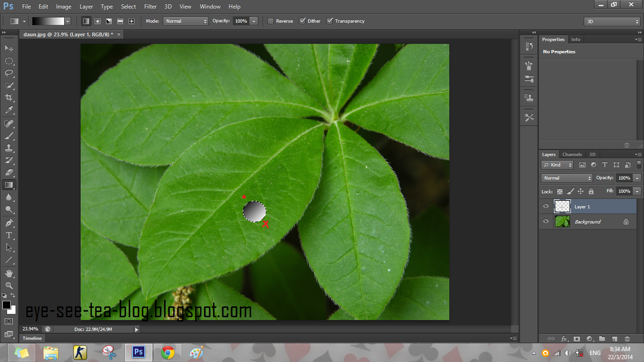Viewport: 644px width, 362px height.
Task: Open the Timeline panel tab
Action: click(x=32, y=338)
